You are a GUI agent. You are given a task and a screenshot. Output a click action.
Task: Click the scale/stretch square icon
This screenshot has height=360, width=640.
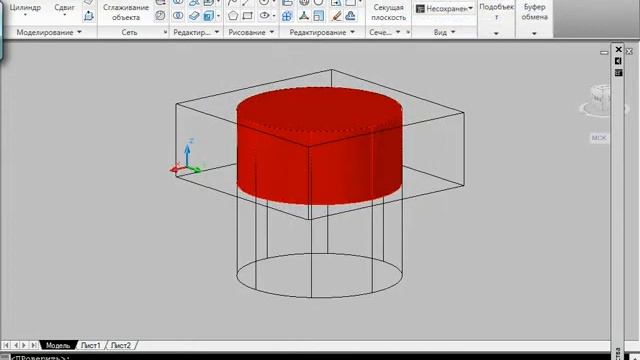tap(319, 16)
